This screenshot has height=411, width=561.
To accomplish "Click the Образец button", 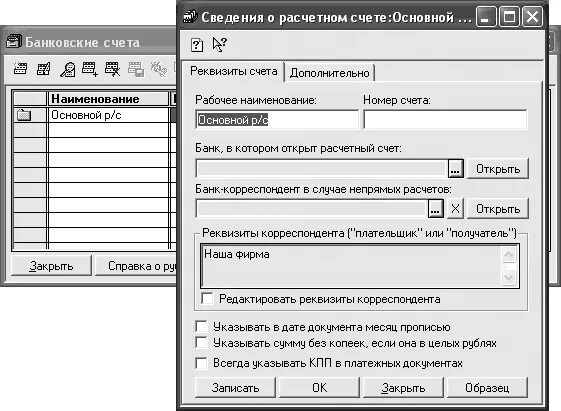I will click(x=487, y=387).
